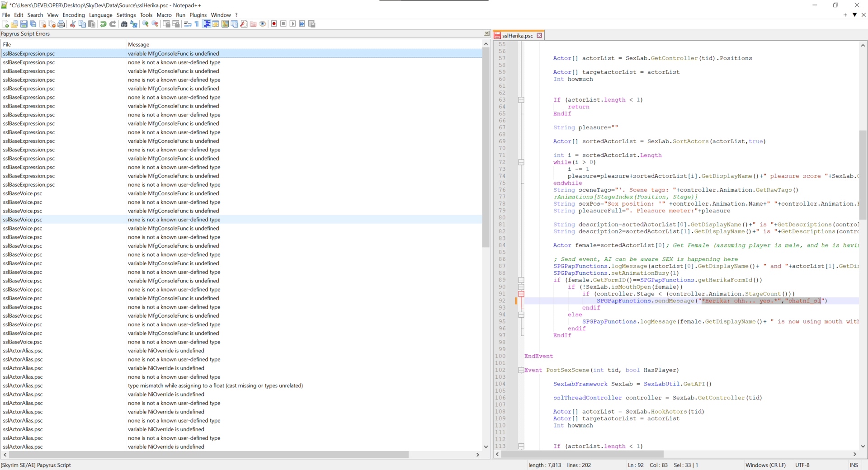Open the Plugins menu
The height and width of the screenshot is (470, 868).
pos(198,15)
